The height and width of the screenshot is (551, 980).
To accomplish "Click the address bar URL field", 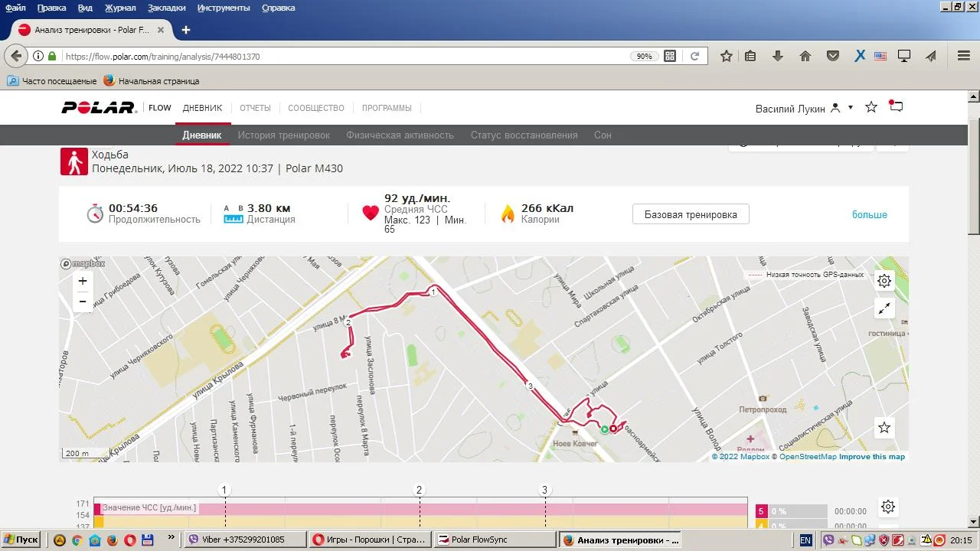I will 345,56.
